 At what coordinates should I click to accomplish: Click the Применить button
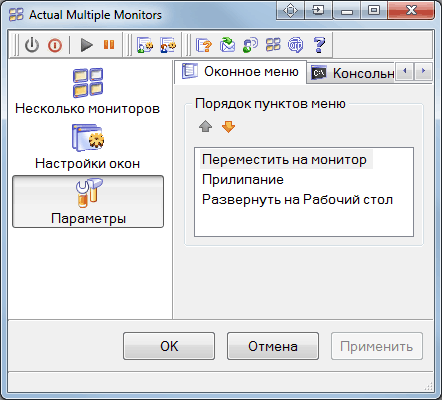[377, 346]
